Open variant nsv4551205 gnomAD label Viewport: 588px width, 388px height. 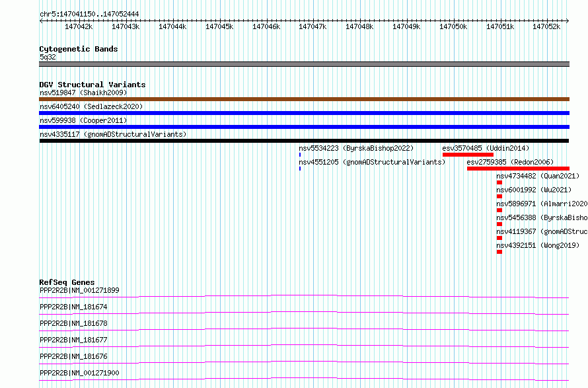click(372, 162)
